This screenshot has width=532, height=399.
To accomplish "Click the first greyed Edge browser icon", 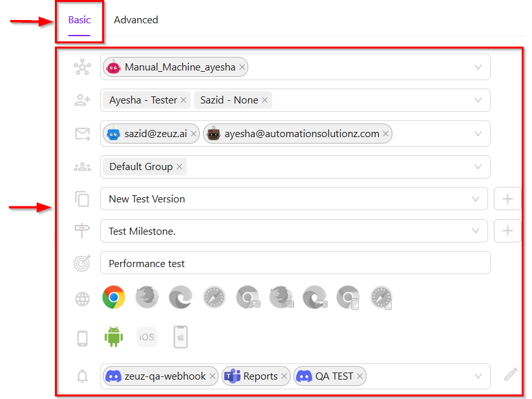I will (180, 297).
